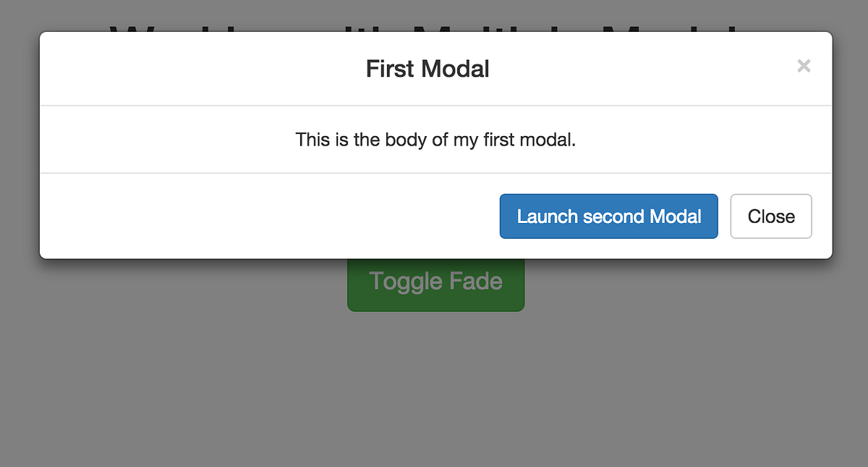The width and height of the screenshot is (868, 467).
Task: Click the empty modal header area left of title
Action: [203, 69]
